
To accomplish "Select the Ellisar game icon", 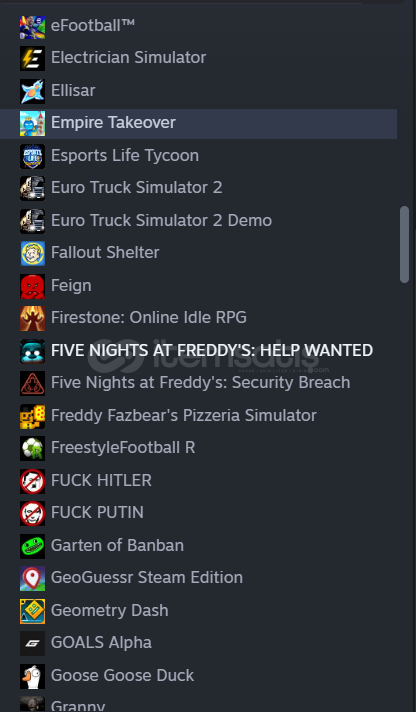I will click(32, 91).
